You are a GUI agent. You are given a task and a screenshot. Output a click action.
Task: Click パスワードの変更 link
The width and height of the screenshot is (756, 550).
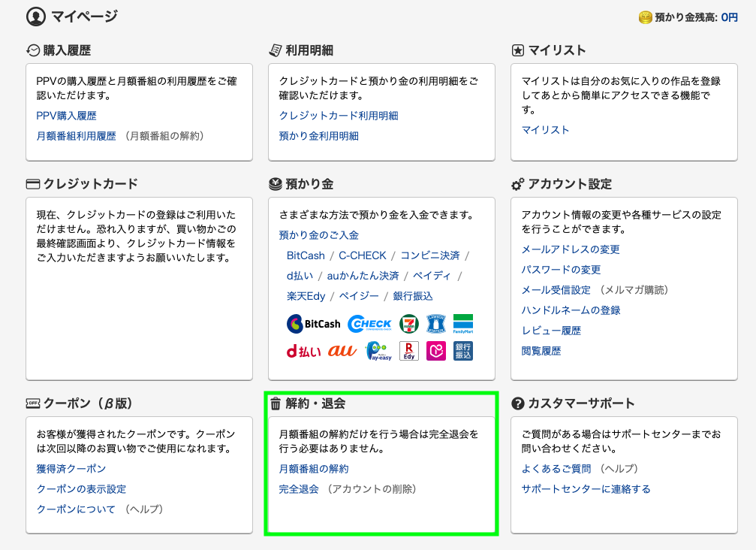pos(561,270)
